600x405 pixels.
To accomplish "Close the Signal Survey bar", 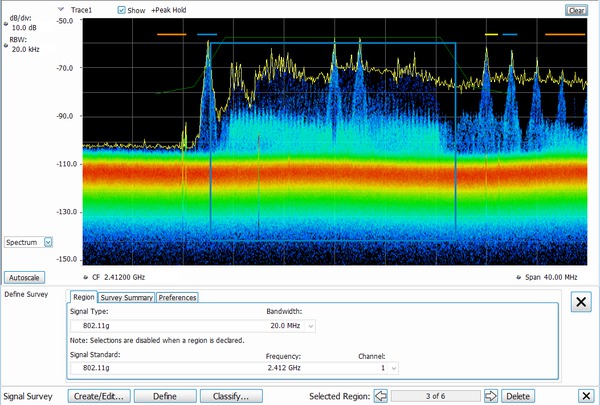I will [586, 396].
